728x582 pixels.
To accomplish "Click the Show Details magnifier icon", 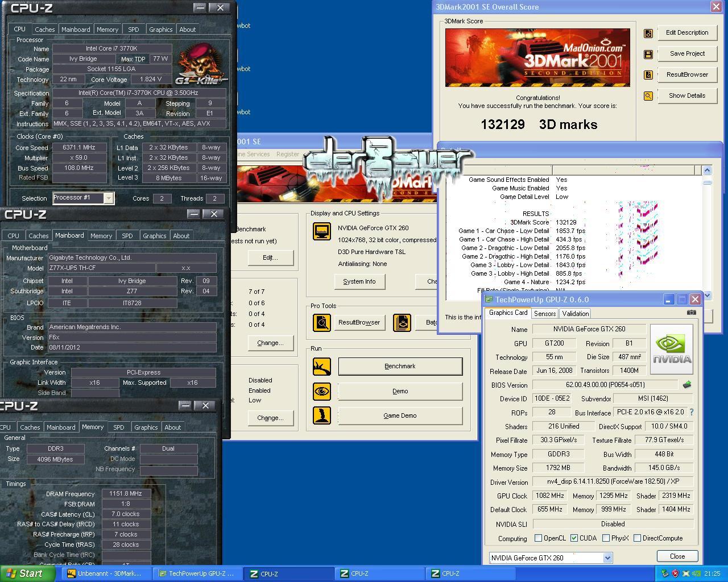I will coord(648,96).
